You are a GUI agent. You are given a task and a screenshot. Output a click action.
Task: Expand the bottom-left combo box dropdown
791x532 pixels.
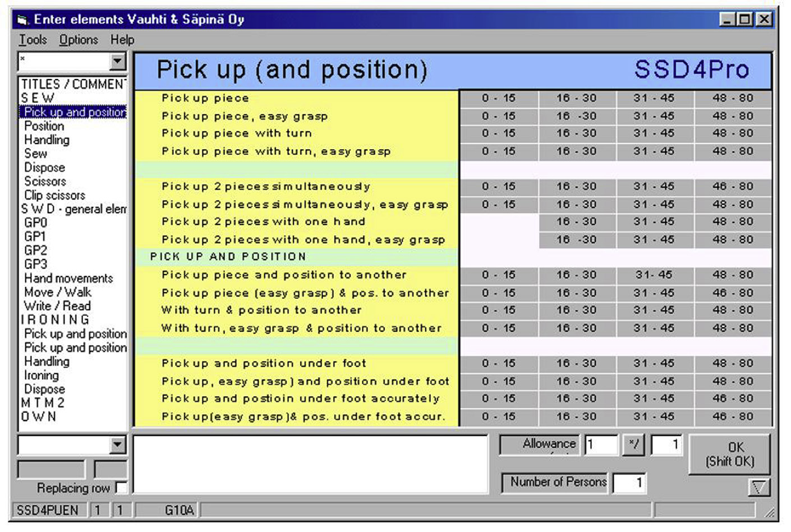click(x=117, y=445)
